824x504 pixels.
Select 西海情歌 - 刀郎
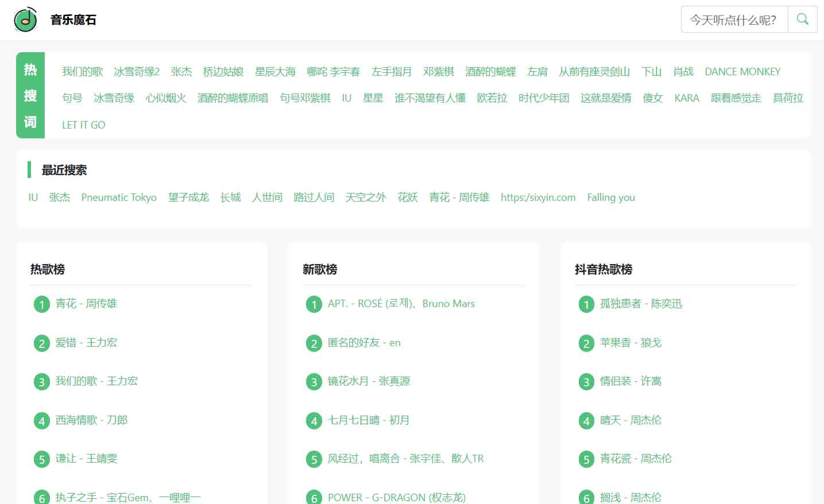click(x=91, y=420)
